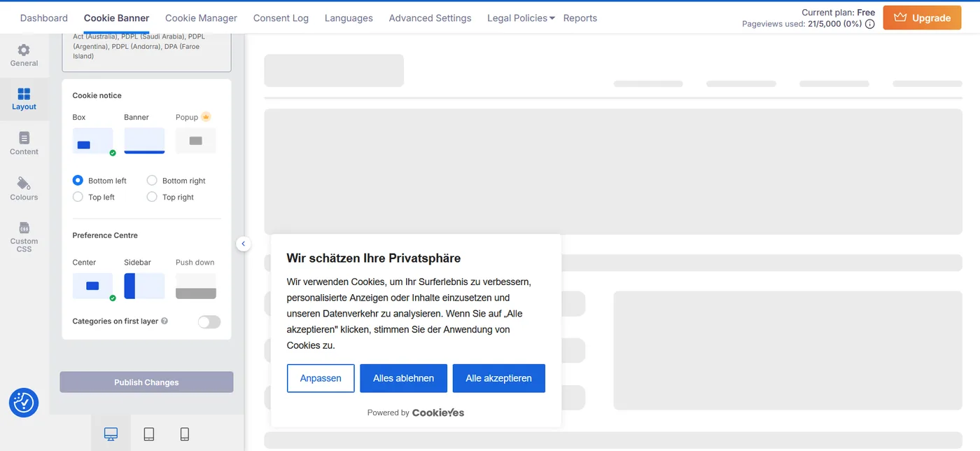Open the Advanced Settings tab
980x451 pixels.
(x=430, y=18)
